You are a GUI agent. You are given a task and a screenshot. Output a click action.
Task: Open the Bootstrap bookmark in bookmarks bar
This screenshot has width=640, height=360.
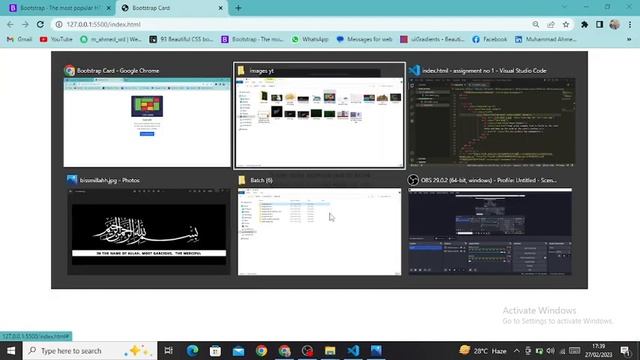point(252,39)
